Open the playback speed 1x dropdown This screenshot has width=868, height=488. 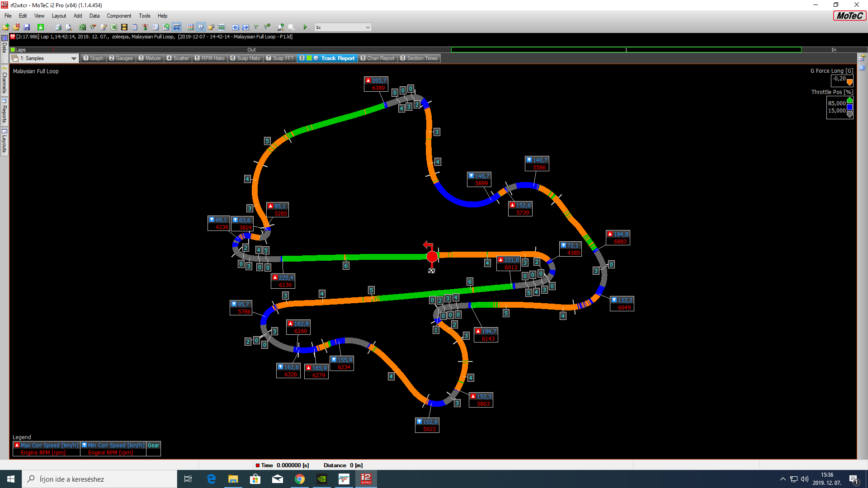pos(368,27)
